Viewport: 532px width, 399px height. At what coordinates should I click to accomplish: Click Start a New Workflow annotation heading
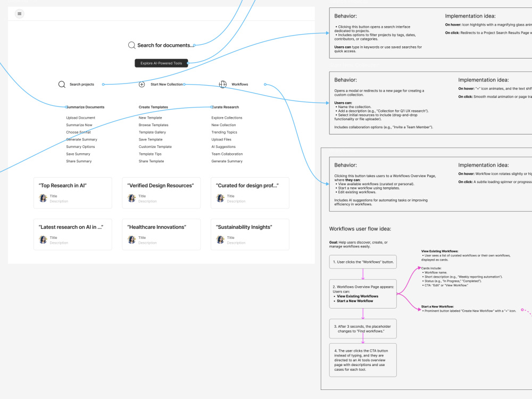point(437,306)
